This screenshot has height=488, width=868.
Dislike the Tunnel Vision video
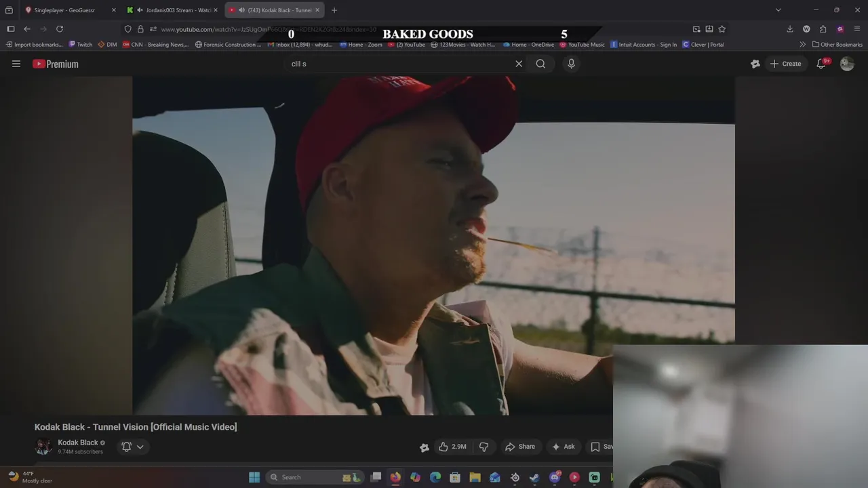pyautogui.click(x=484, y=447)
